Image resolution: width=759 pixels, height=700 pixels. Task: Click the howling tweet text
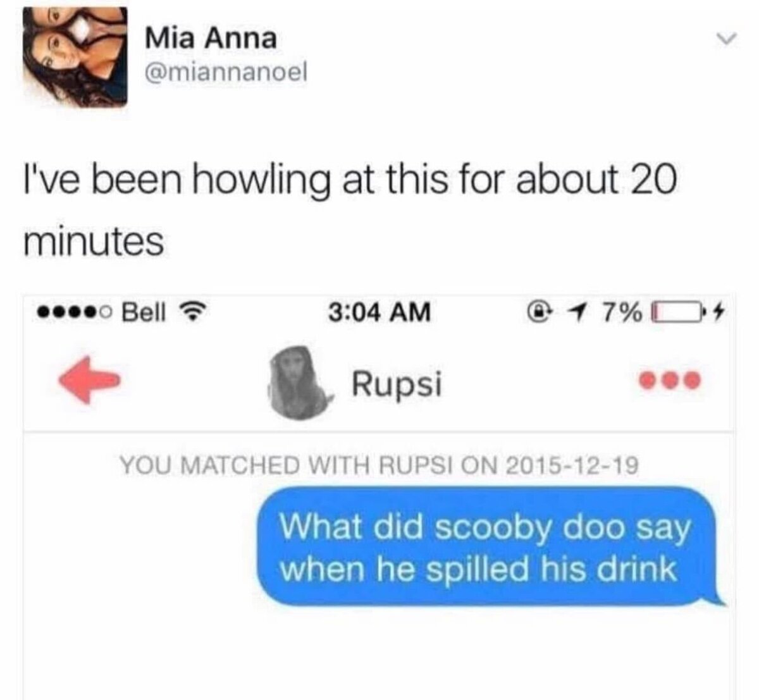(x=350, y=210)
